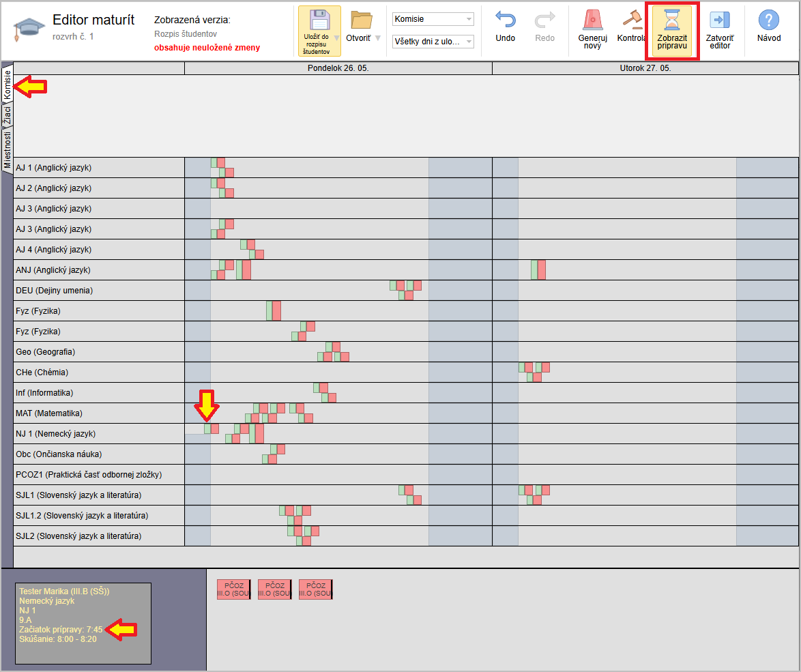
Task: Select the Fyz exam block on Monday
Action: [274, 311]
